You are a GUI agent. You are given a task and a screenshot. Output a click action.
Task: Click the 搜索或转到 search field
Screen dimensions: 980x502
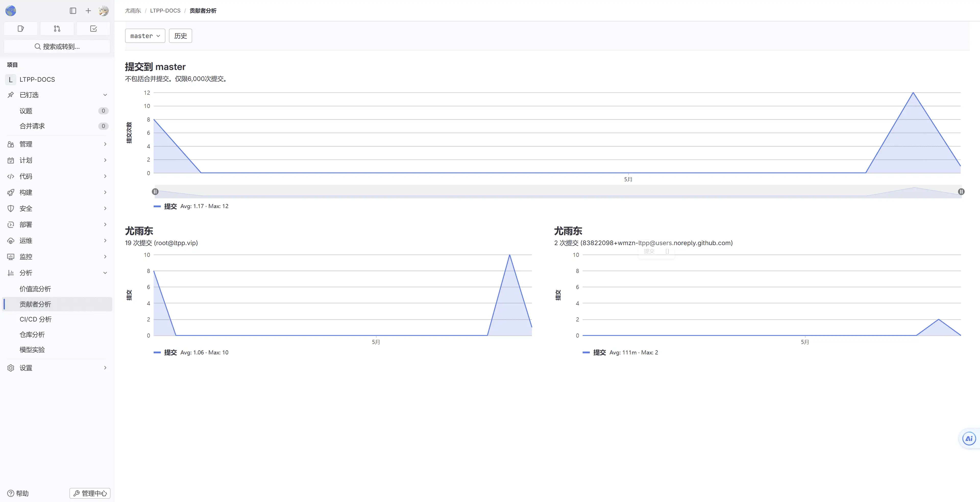[x=57, y=46]
